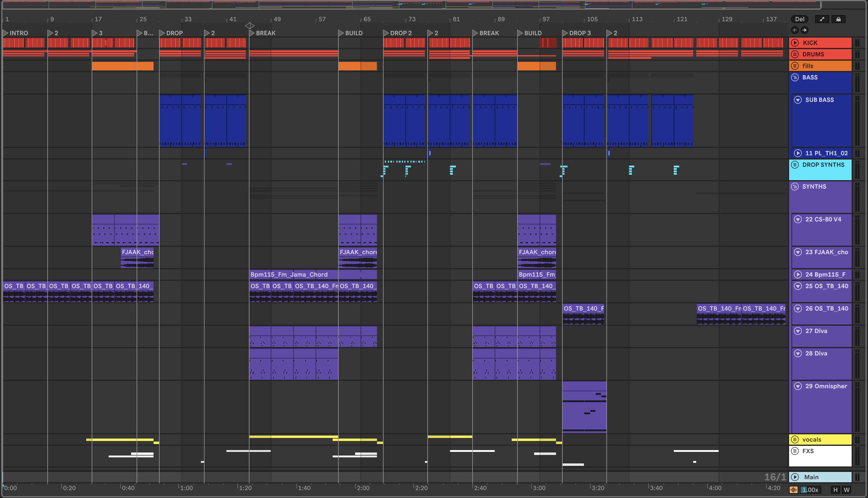Select the SUB BASS track name

click(819, 100)
